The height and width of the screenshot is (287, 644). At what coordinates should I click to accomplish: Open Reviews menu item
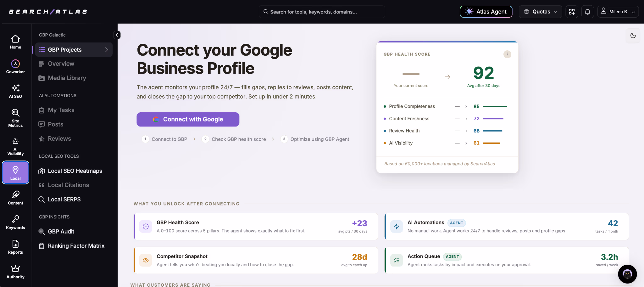74,139
